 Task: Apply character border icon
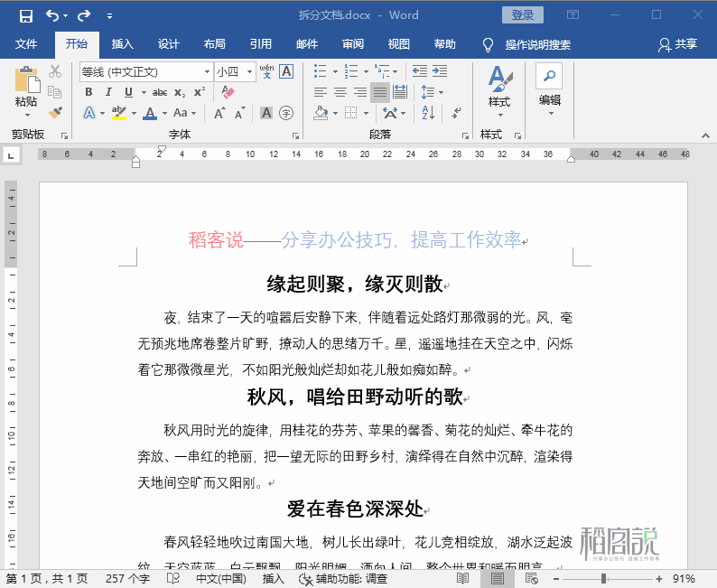[286, 71]
